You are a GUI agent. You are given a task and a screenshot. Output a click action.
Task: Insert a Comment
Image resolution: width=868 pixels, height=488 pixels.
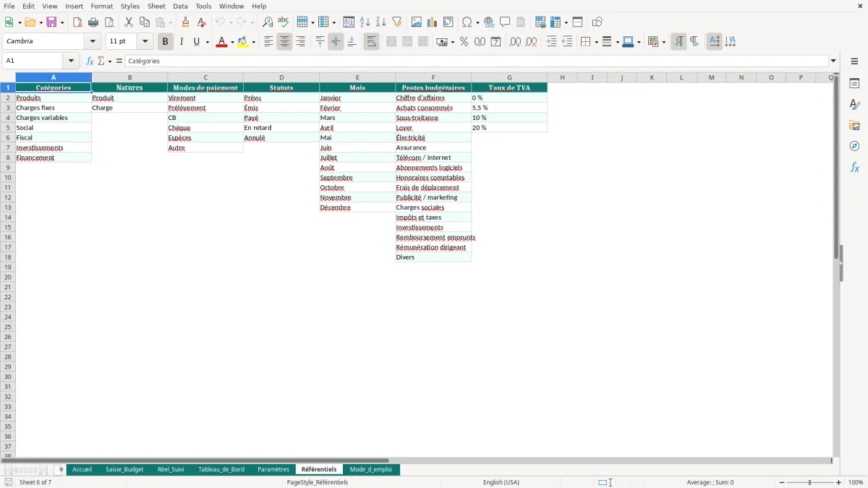505,22
